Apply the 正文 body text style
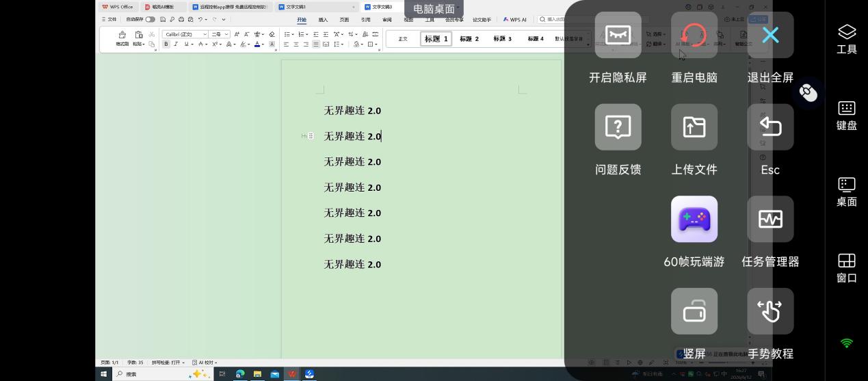 pyautogui.click(x=403, y=39)
